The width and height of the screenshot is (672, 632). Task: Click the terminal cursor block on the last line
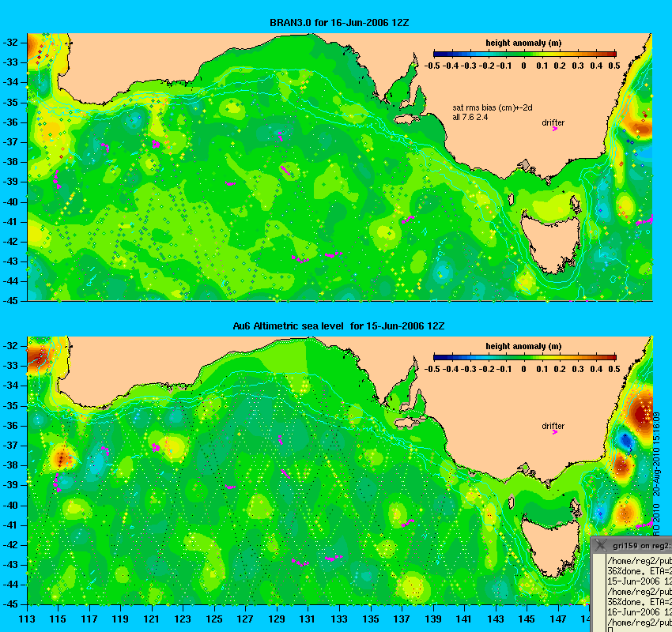(610, 630)
